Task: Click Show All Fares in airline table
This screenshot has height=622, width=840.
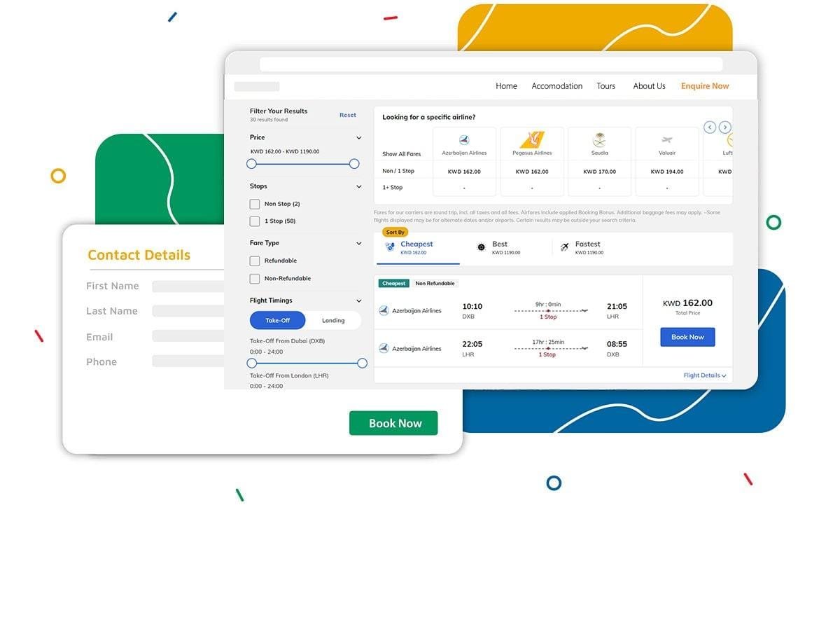Action: pyautogui.click(x=402, y=154)
